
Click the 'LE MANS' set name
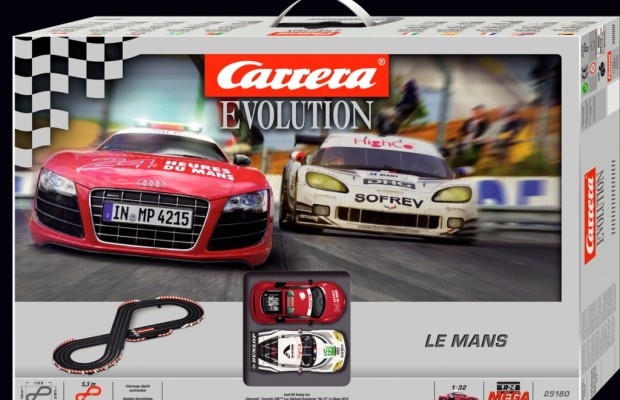tap(466, 341)
